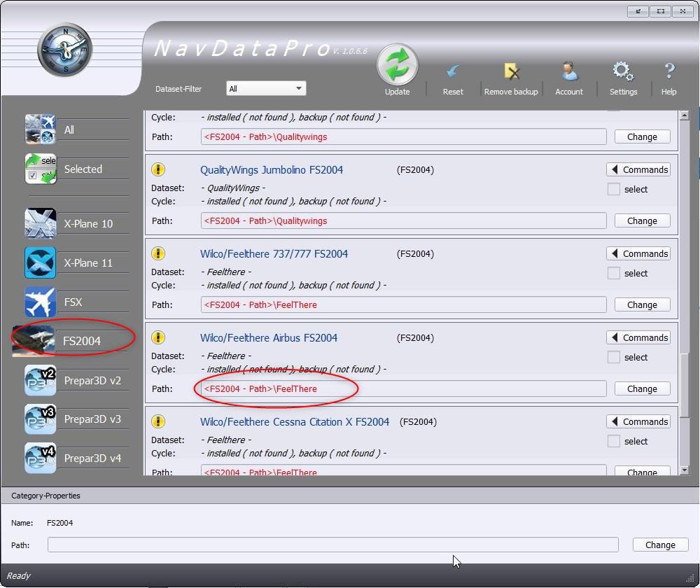Click the Change button in Category-Properties

pyautogui.click(x=659, y=545)
